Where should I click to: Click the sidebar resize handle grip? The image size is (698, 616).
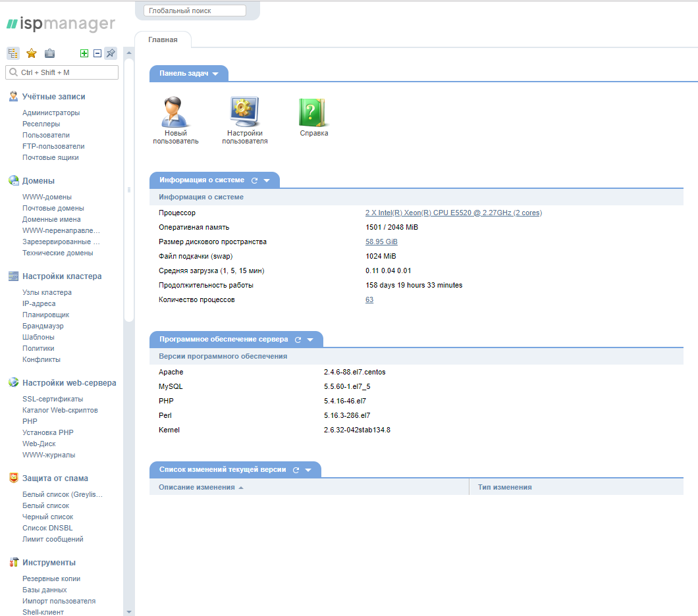pyautogui.click(x=129, y=190)
